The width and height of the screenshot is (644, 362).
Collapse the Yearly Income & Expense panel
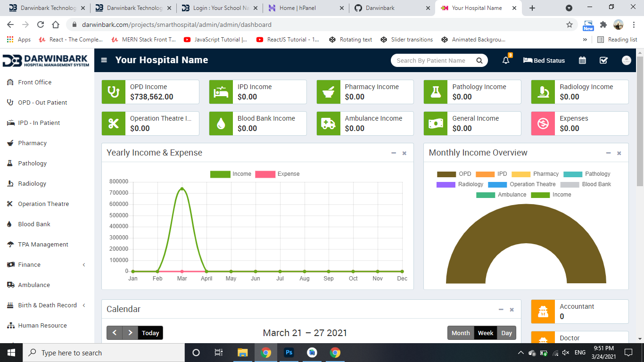(x=394, y=153)
